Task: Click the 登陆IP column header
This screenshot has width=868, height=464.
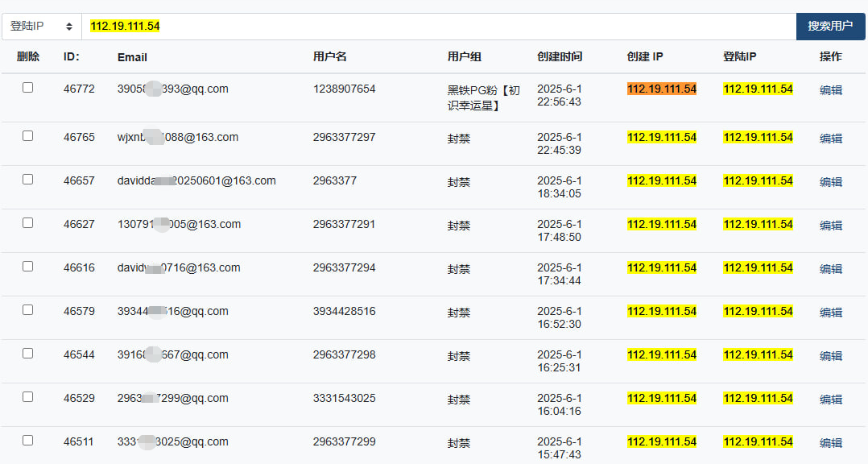Action: [739, 56]
